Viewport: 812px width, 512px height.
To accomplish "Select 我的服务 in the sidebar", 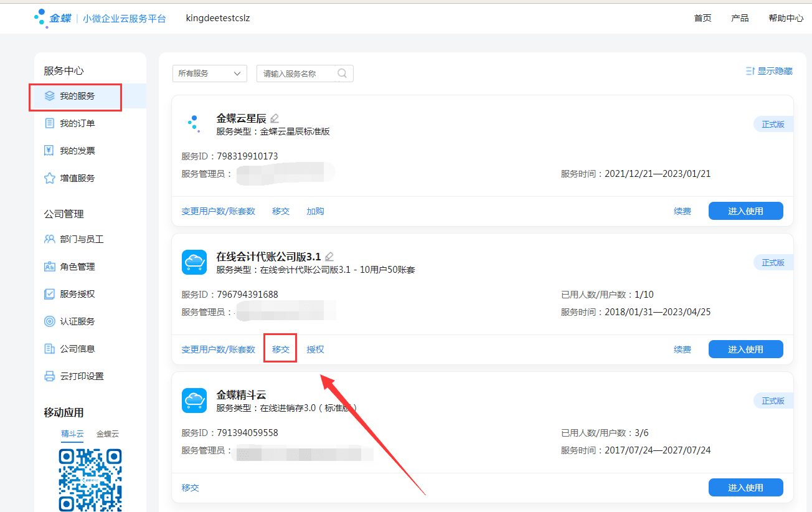I will coord(90,96).
